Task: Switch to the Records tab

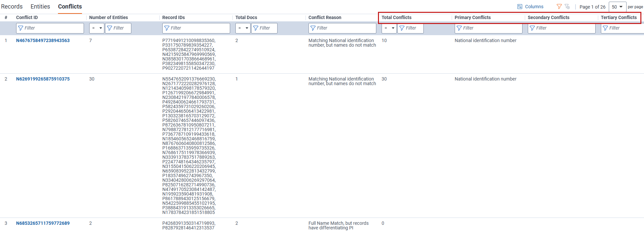Action: [x=12, y=7]
